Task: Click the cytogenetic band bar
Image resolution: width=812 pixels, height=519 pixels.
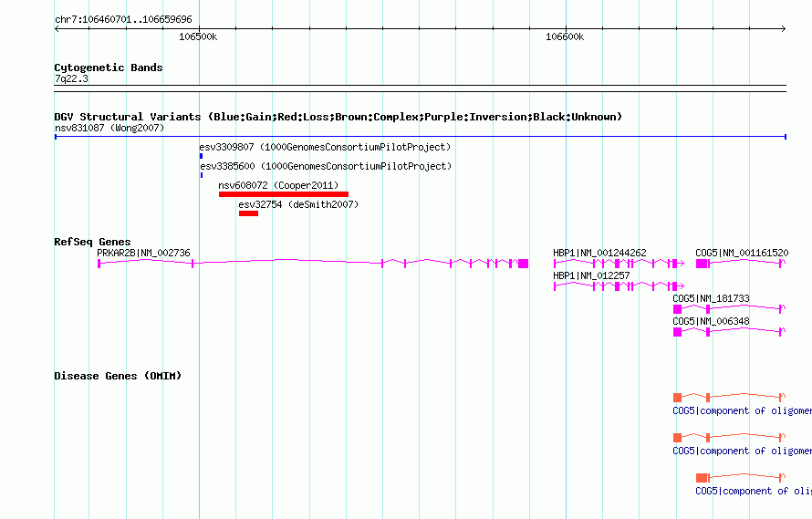Action: [x=421, y=88]
